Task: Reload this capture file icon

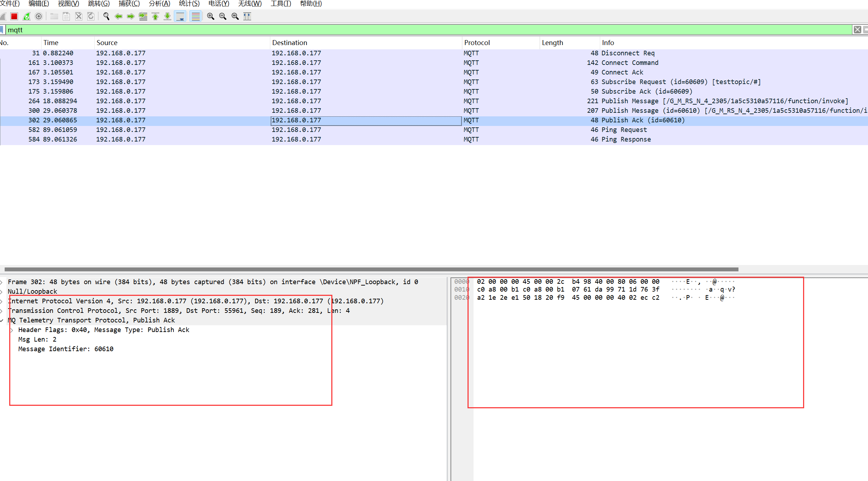Action: coord(91,16)
